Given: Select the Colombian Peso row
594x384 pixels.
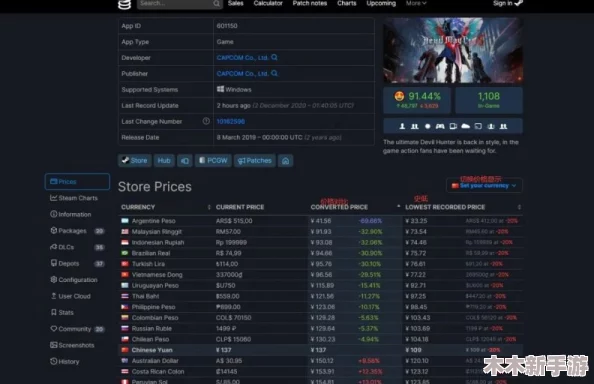Looking at the screenshot, I should pos(320,317).
